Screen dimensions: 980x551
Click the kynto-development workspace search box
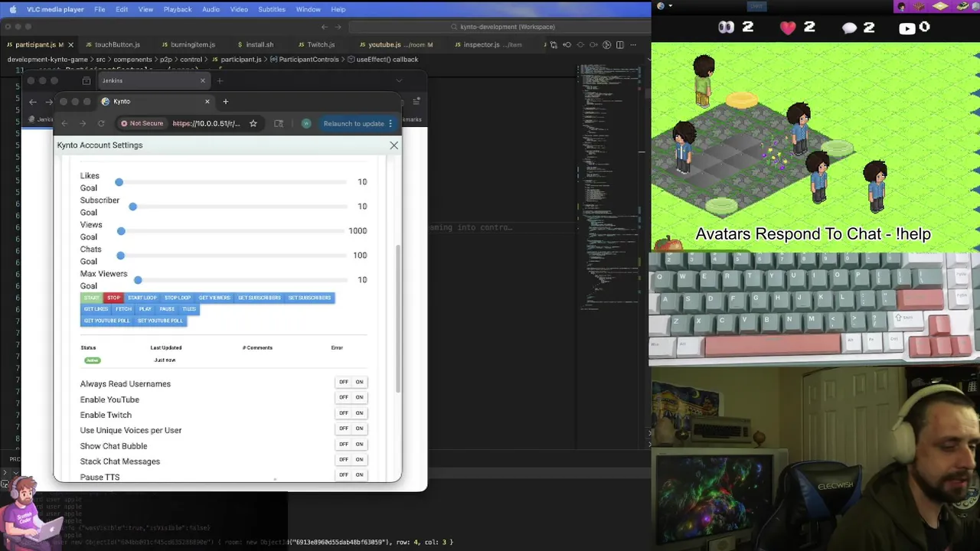[x=502, y=27]
